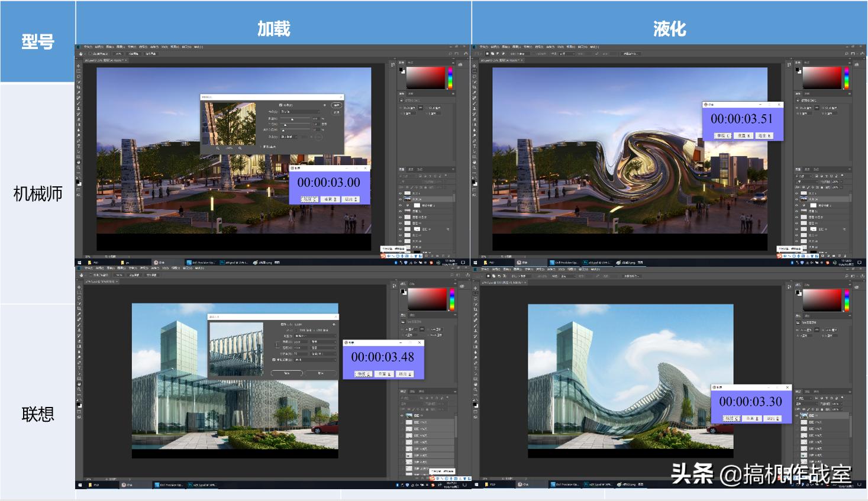
Task: Select the Crop tool in top-left Photoshop window
Action: [x=79, y=87]
